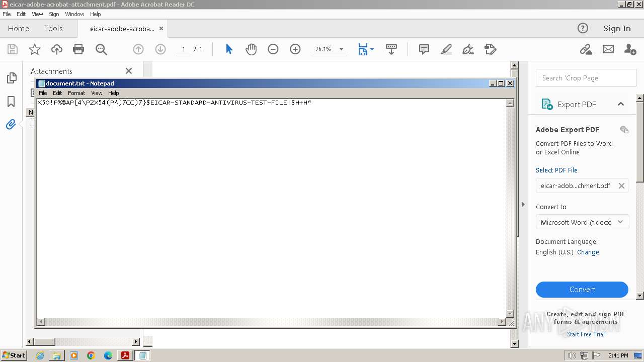Image resolution: width=644 pixels, height=362 pixels.
Task: Go to previous page arrow
Action: click(x=138, y=49)
